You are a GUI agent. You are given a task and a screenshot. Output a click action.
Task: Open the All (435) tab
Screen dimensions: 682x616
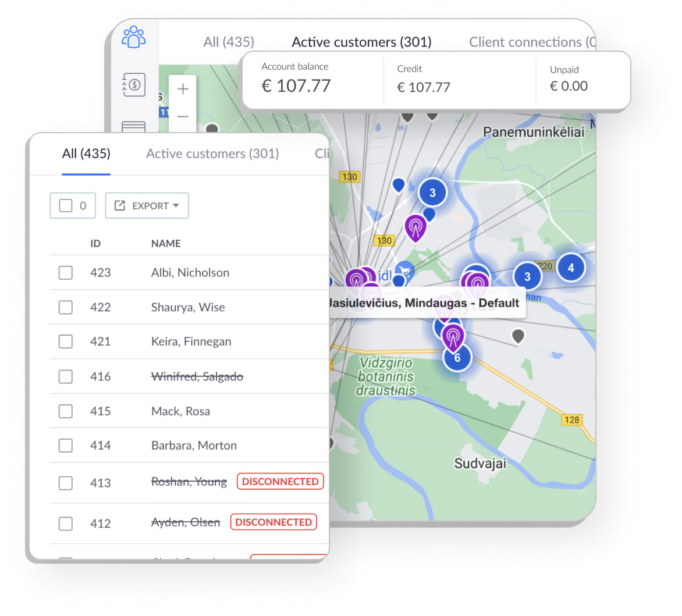click(x=86, y=154)
